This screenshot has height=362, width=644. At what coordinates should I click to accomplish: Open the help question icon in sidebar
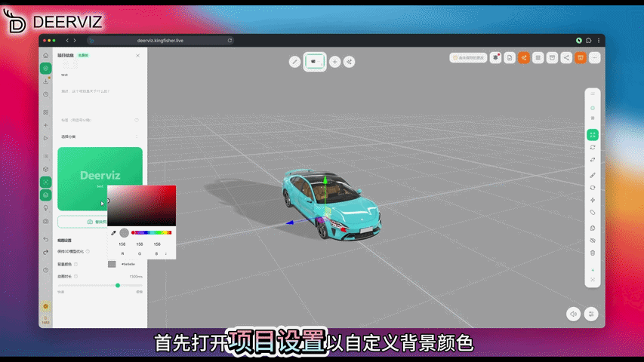(45, 270)
